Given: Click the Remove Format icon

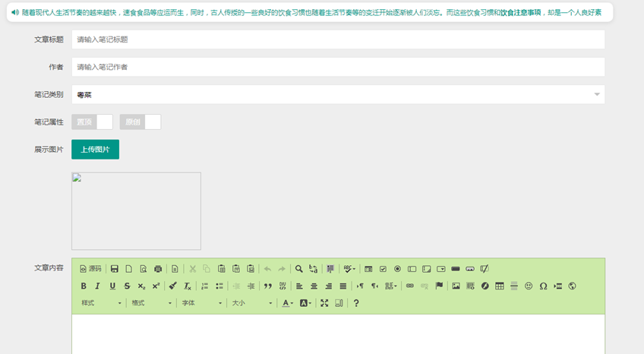Looking at the screenshot, I should [x=188, y=286].
